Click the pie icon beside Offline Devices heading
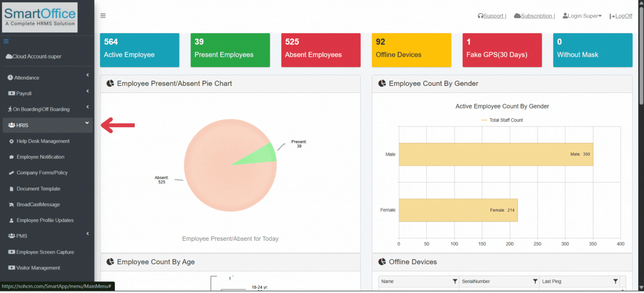Viewport: 644px width, 293px height. (x=382, y=262)
